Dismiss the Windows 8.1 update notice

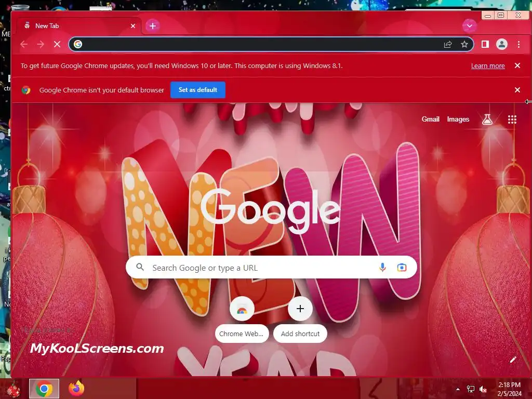pyautogui.click(x=517, y=65)
